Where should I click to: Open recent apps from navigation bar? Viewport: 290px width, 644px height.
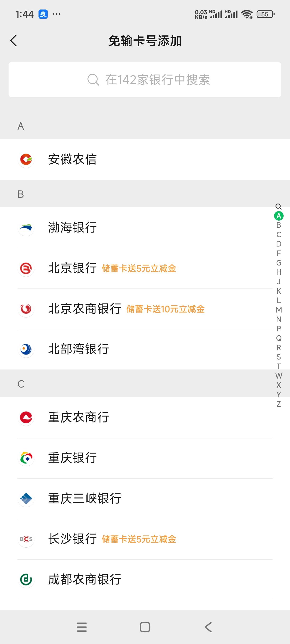pos(82,627)
